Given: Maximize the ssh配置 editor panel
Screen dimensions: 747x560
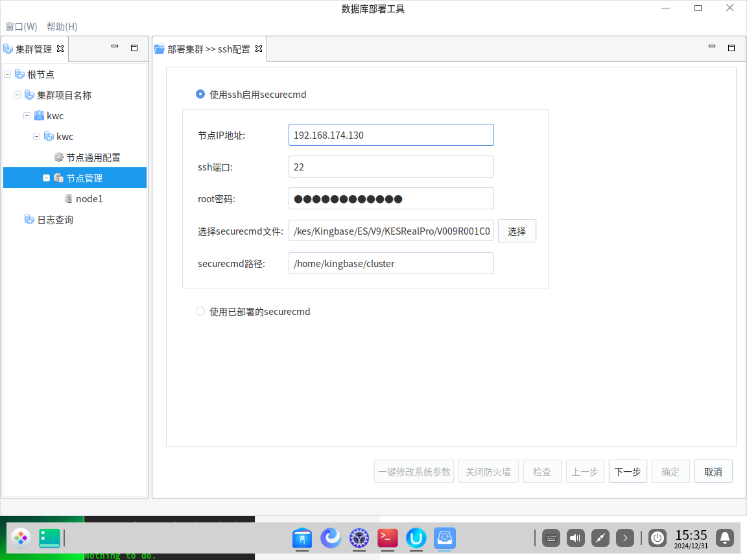Looking at the screenshot, I should 731,47.
